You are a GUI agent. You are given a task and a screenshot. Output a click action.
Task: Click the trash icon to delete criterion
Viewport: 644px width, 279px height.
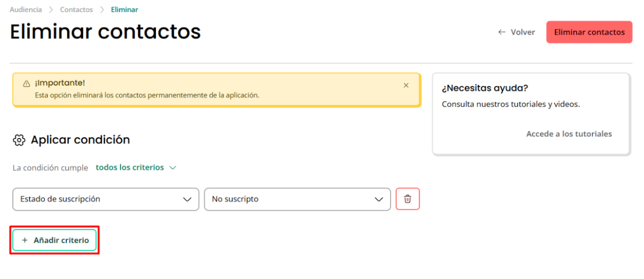[x=407, y=199]
